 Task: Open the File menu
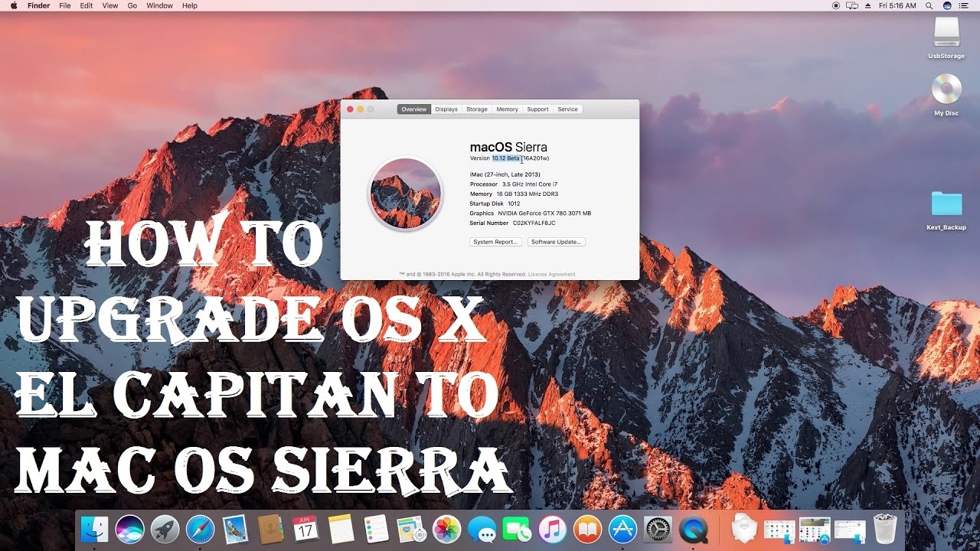pyautogui.click(x=65, y=5)
